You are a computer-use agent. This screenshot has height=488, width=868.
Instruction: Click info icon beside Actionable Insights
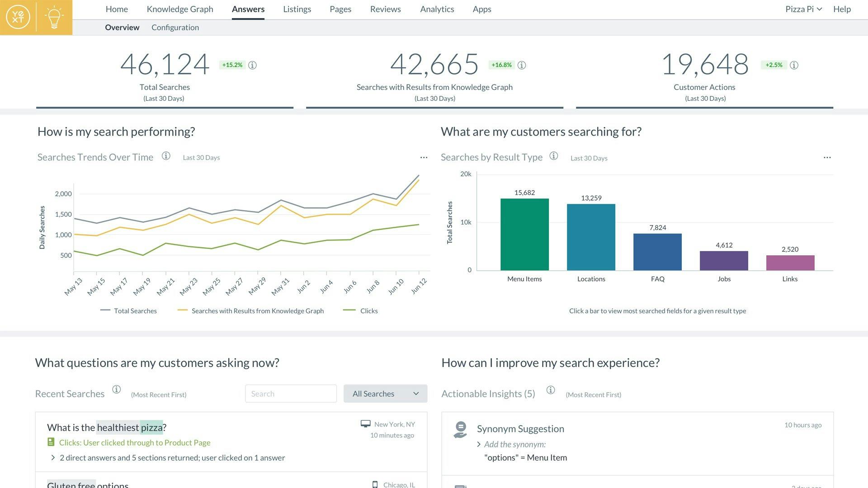tap(550, 390)
